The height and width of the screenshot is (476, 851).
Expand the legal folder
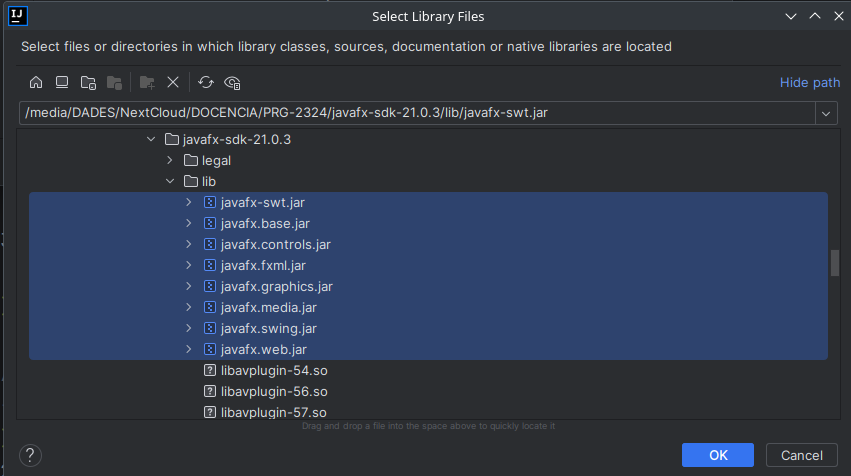(170, 160)
